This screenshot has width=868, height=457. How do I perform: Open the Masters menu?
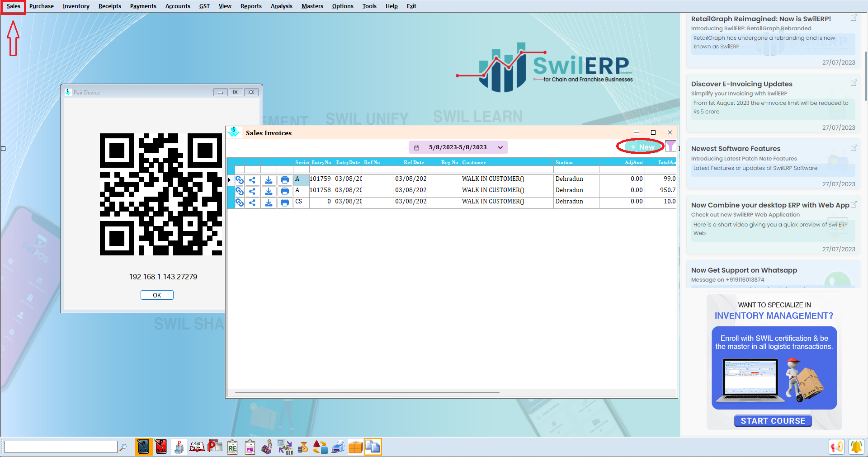tap(312, 6)
